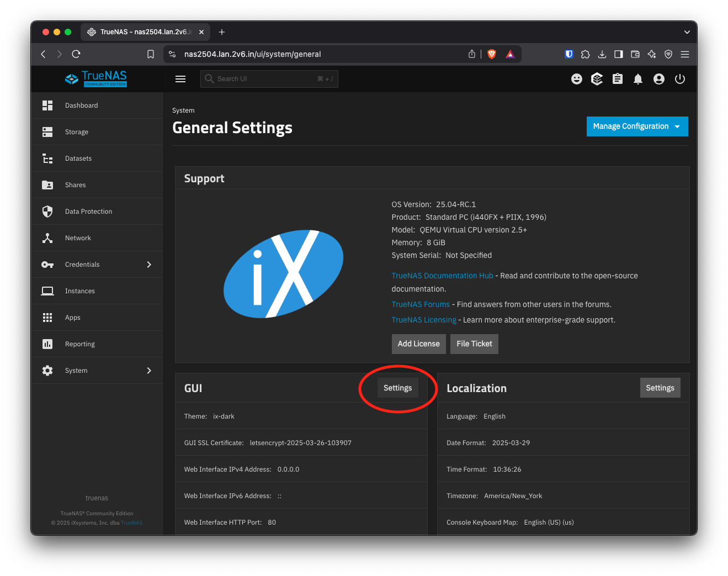Image resolution: width=728 pixels, height=576 pixels.
Task: Click the System gear icon
Action: pyautogui.click(x=47, y=371)
